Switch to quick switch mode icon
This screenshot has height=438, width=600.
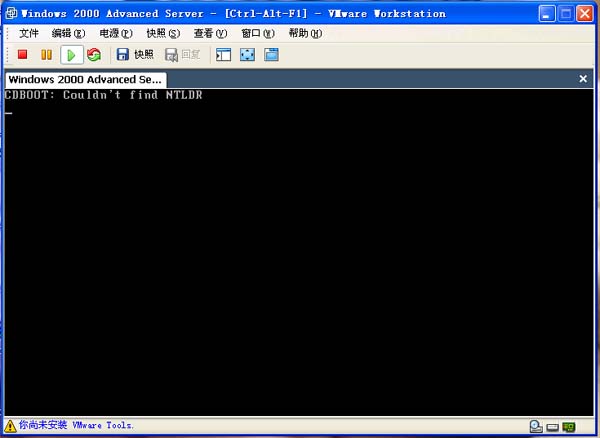(271, 55)
